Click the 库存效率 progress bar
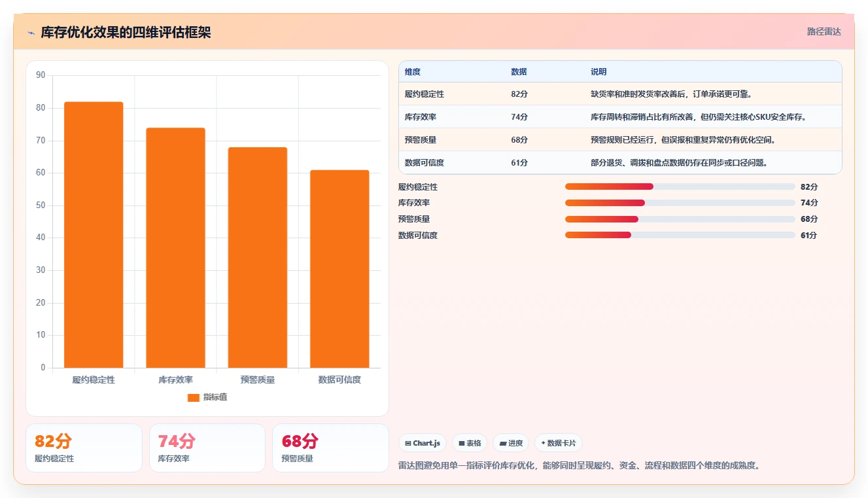868x498 pixels. coord(680,203)
